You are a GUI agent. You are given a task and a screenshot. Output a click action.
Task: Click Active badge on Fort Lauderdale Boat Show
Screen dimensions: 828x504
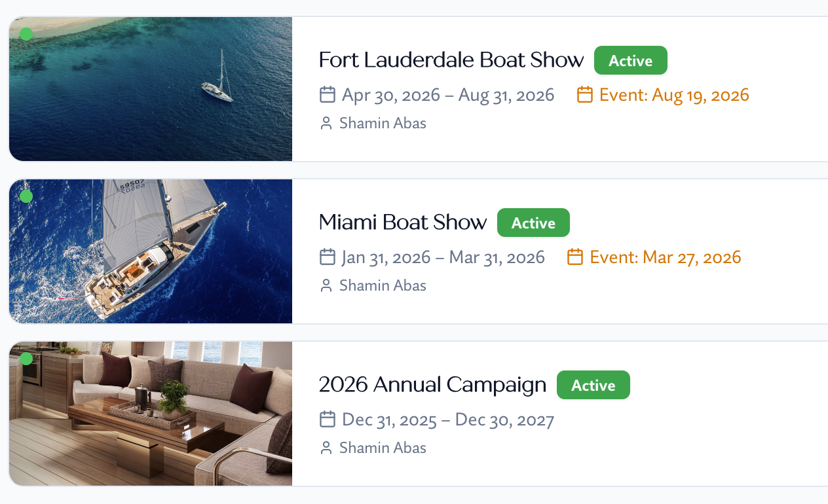(x=630, y=61)
